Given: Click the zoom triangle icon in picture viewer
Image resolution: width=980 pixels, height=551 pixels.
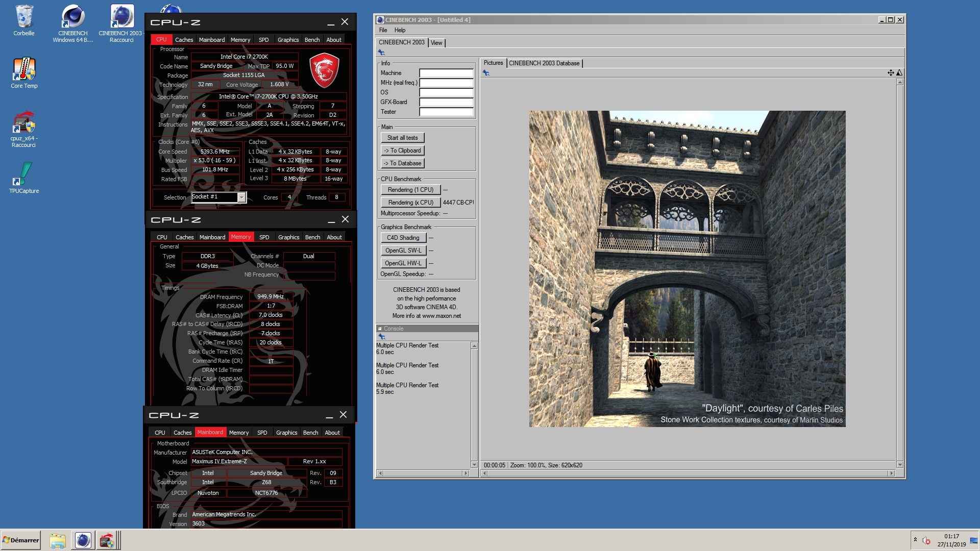Looking at the screenshot, I should pyautogui.click(x=899, y=73).
